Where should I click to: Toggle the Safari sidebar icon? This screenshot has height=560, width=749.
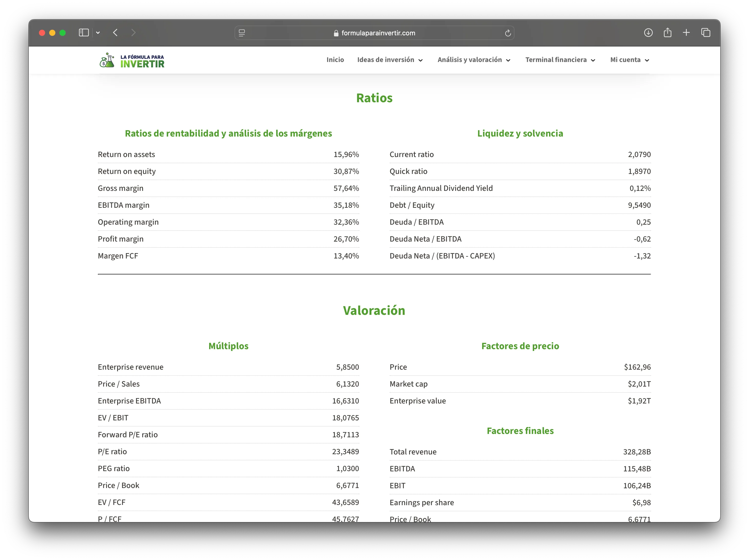(x=84, y=33)
